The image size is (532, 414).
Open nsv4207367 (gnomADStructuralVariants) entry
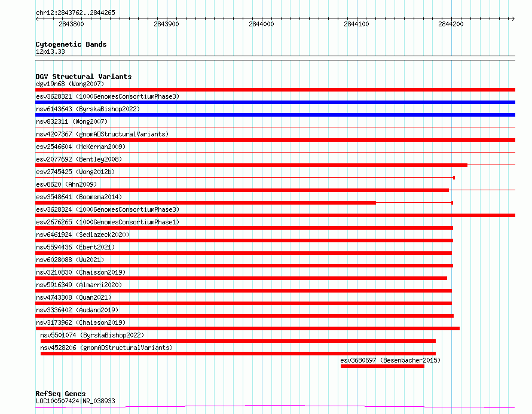coord(102,134)
